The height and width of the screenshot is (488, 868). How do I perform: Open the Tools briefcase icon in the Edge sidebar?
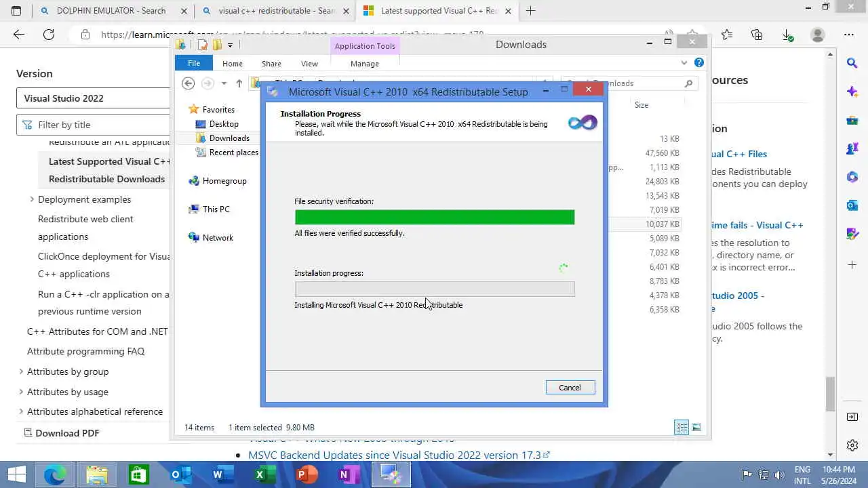tap(852, 120)
